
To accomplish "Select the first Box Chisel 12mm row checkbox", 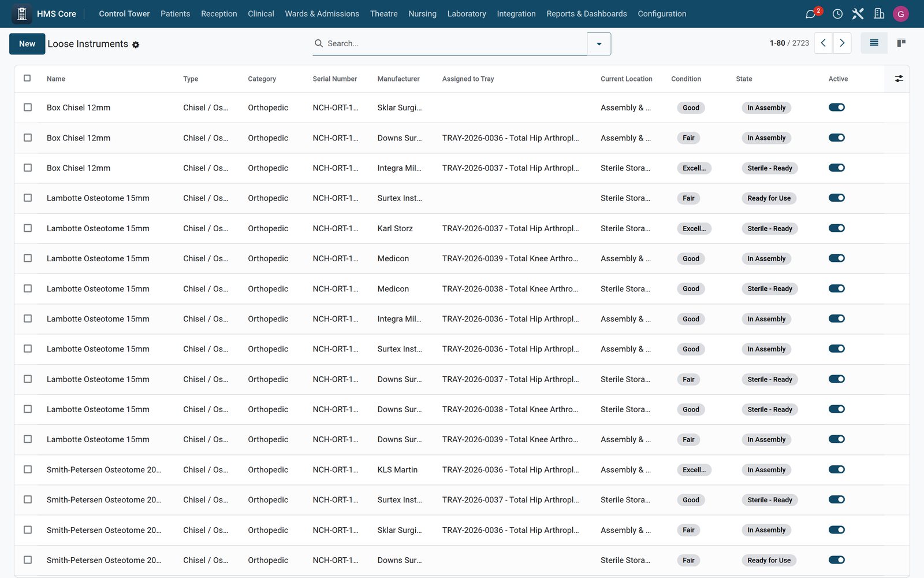I will 28,108.
